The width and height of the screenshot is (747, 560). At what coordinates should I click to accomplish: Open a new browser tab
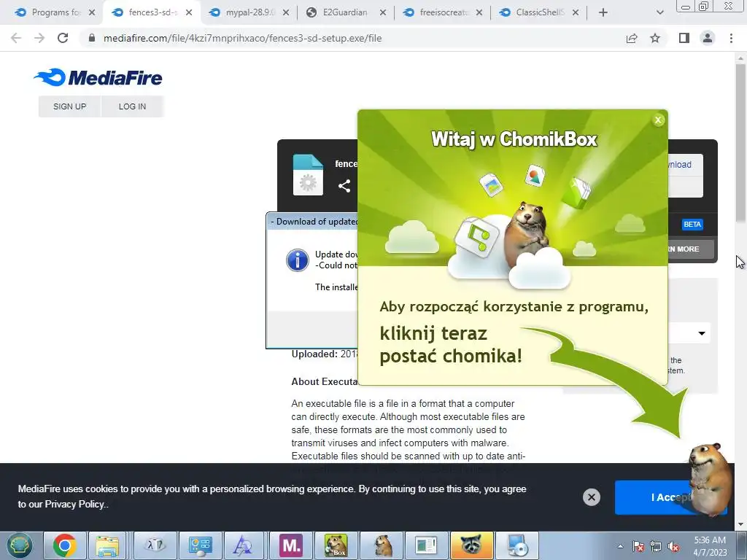(603, 12)
